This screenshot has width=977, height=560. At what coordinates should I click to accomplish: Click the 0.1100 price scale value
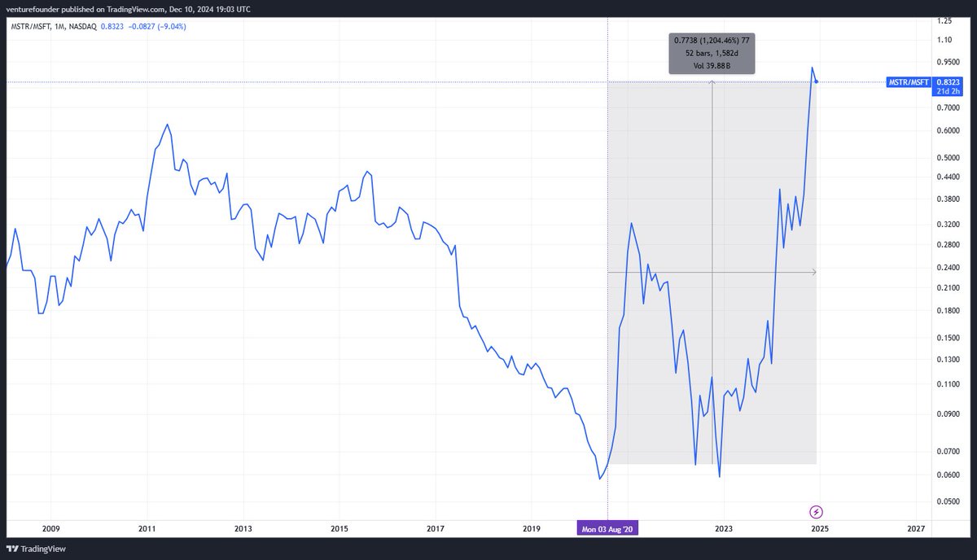pyautogui.click(x=949, y=384)
